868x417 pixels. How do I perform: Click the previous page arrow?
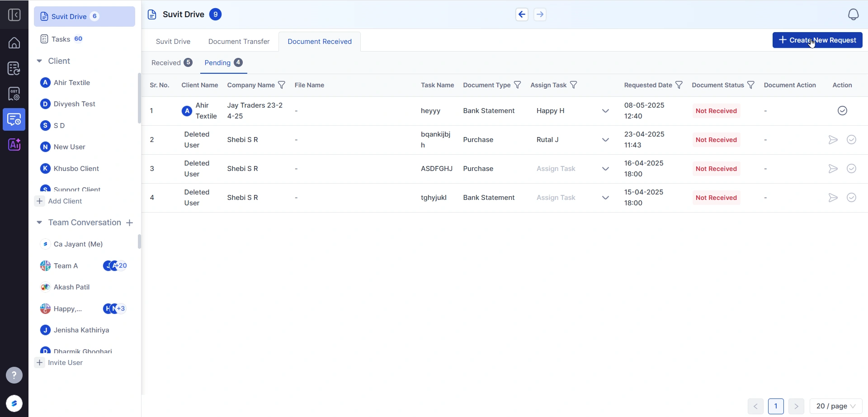pos(755,406)
